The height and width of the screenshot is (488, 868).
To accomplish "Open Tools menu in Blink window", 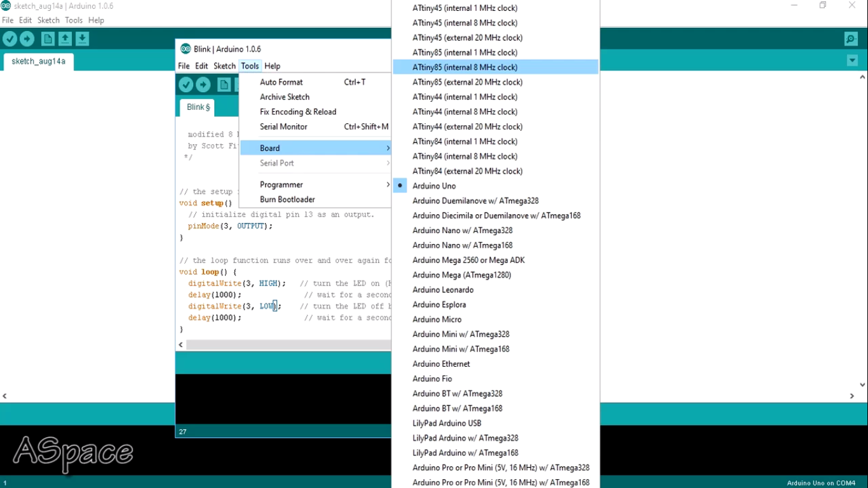I will (x=250, y=66).
